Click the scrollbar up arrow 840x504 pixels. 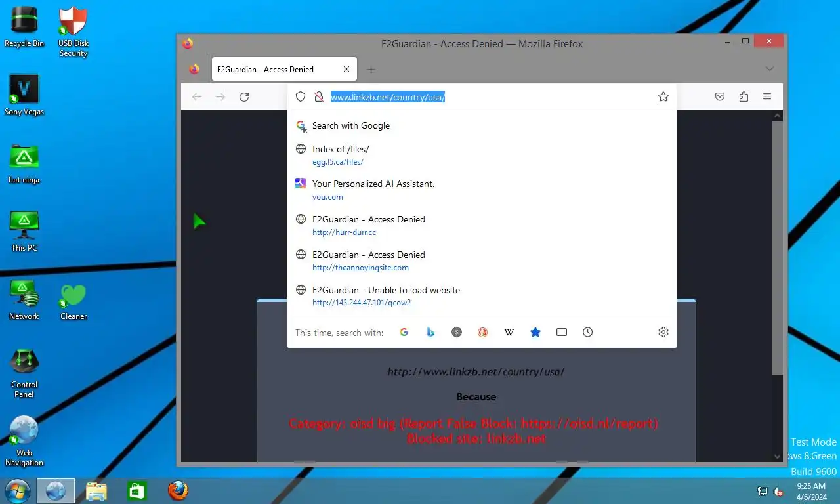pos(777,116)
